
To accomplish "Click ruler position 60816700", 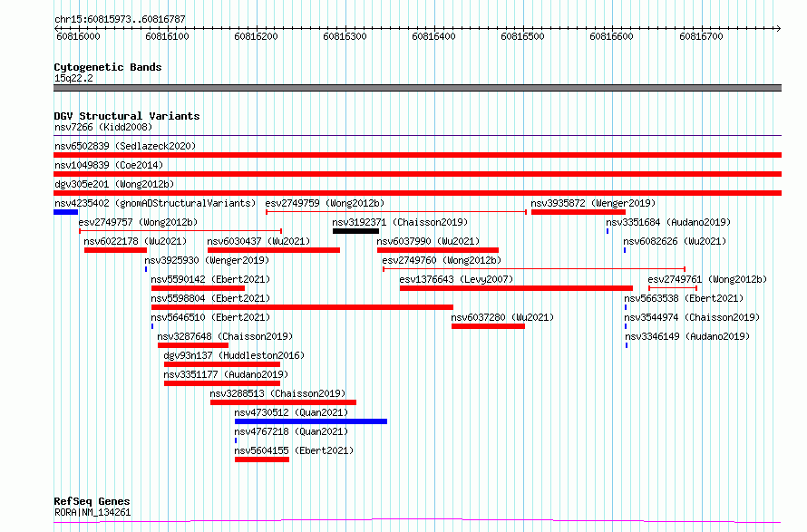I will tap(701, 36).
